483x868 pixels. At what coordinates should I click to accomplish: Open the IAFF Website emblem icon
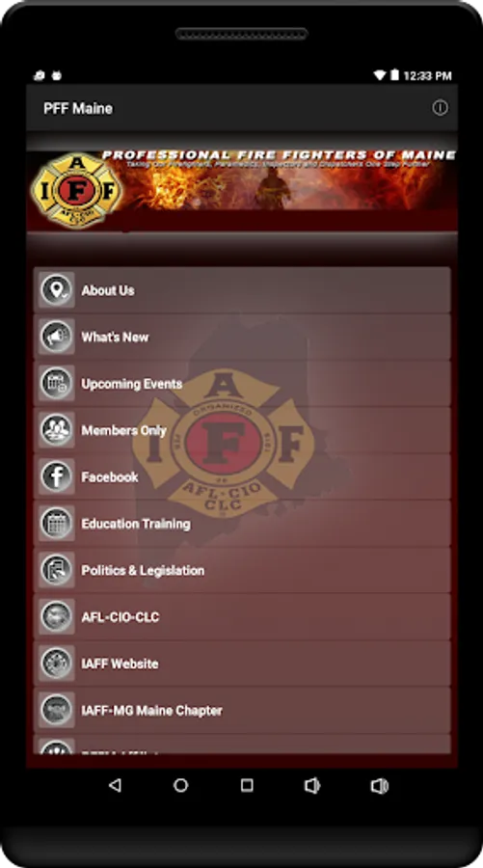tap(57, 664)
